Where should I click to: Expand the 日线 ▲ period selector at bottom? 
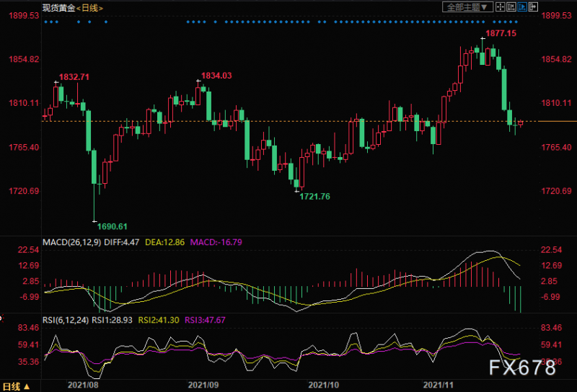coord(16,387)
